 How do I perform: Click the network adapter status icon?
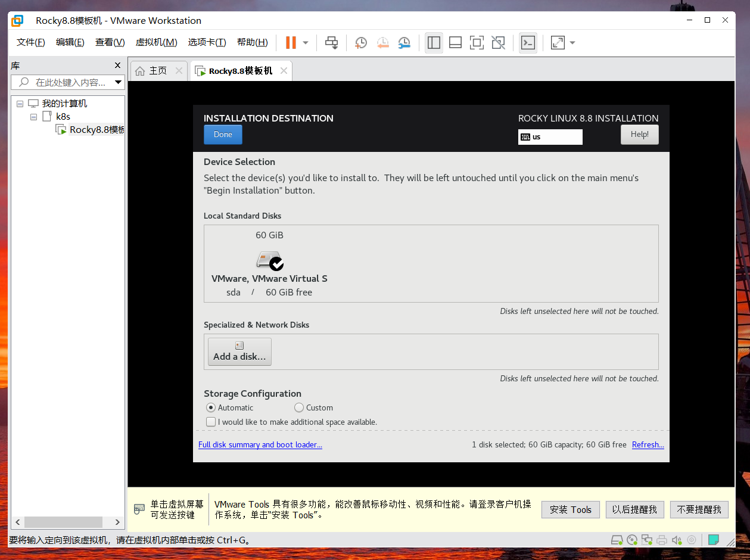(x=647, y=540)
